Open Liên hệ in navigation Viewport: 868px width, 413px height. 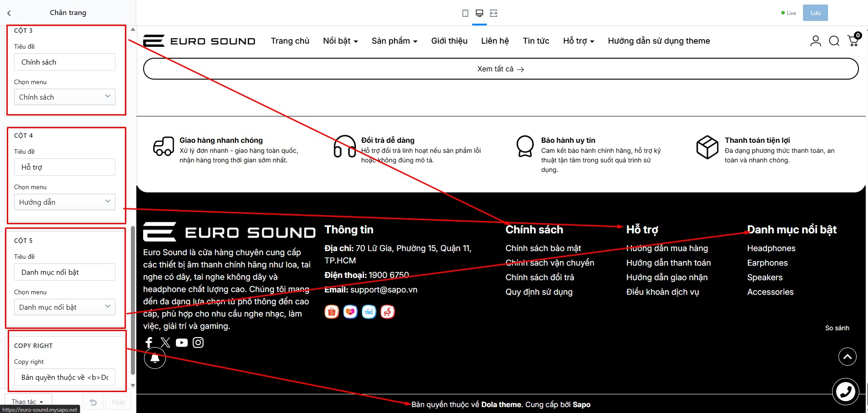coord(495,41)
